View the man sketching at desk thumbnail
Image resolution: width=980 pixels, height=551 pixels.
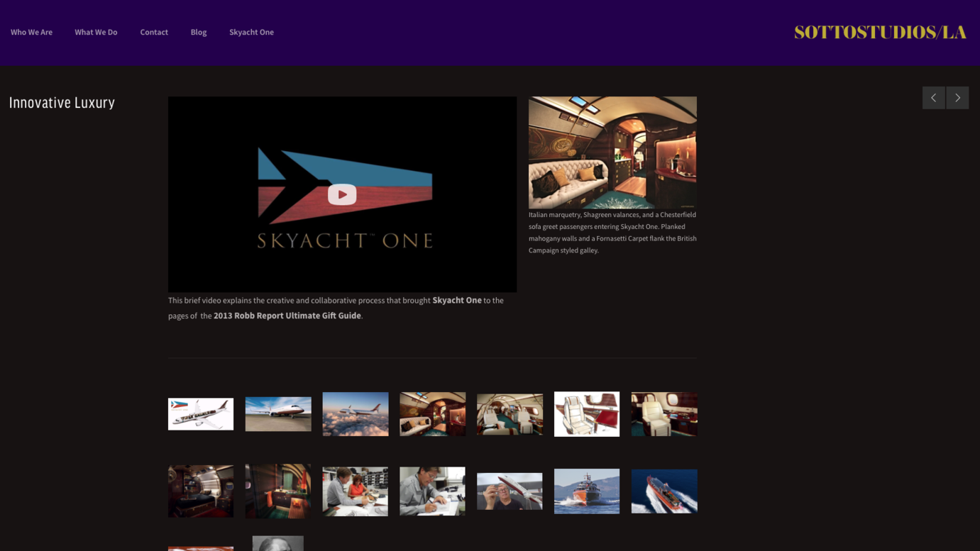click(432, 491)
